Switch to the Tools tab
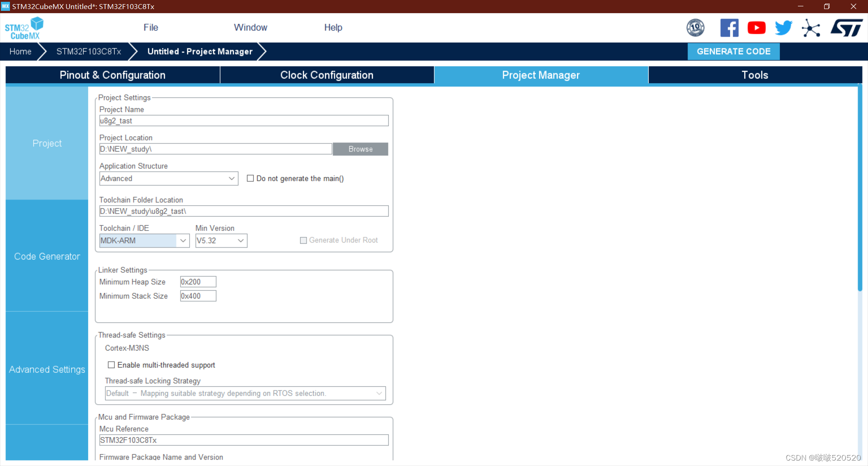Image resolution: width=868 pixels, height=466 pixels. click(x=755, y=75)
